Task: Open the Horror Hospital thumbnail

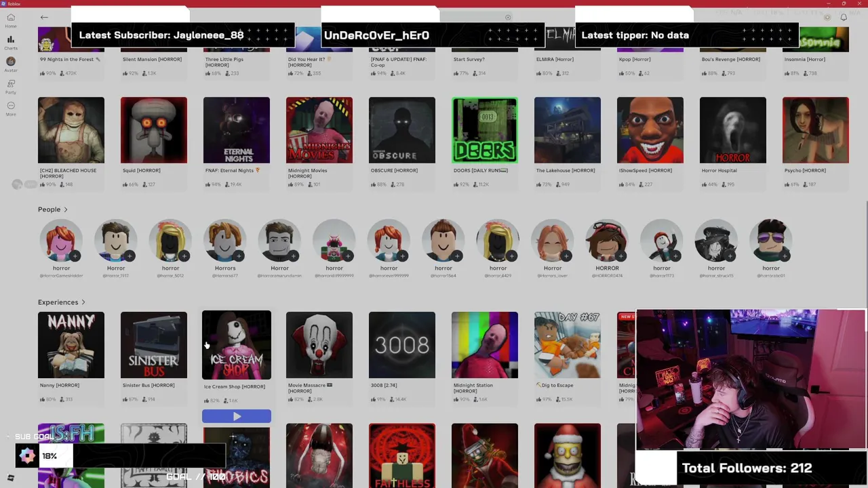Action: (x=733, y=130)
